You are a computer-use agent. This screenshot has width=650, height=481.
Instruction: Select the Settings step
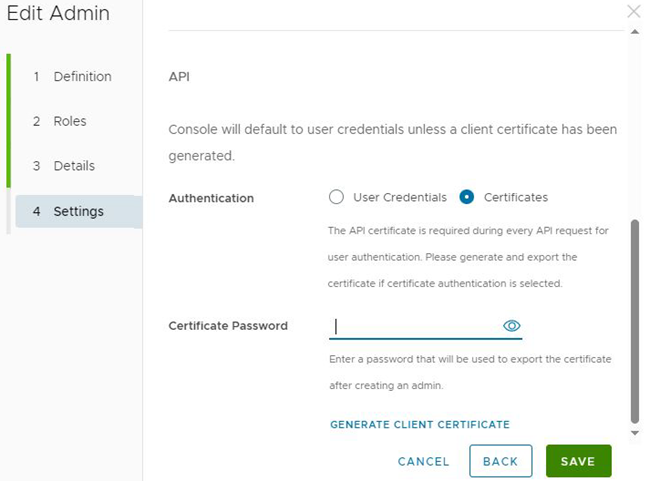[79, 211]
